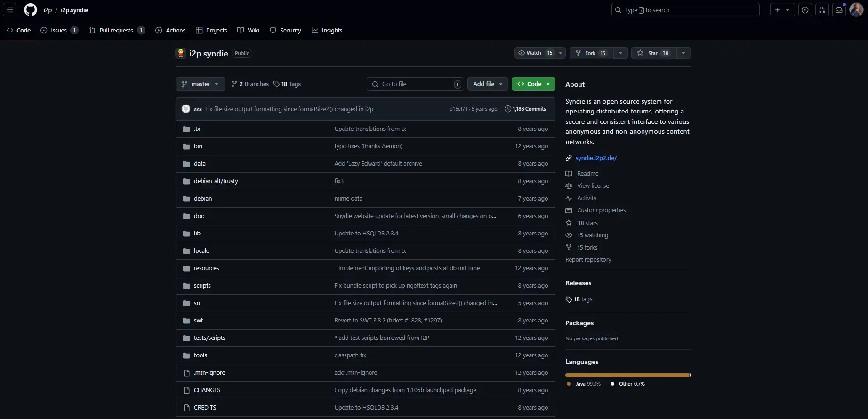The width and height of the screenshot is (868, 419).
Task: Click the Java language bar segment
Action: pyautogui.click(x=627, y=375)
